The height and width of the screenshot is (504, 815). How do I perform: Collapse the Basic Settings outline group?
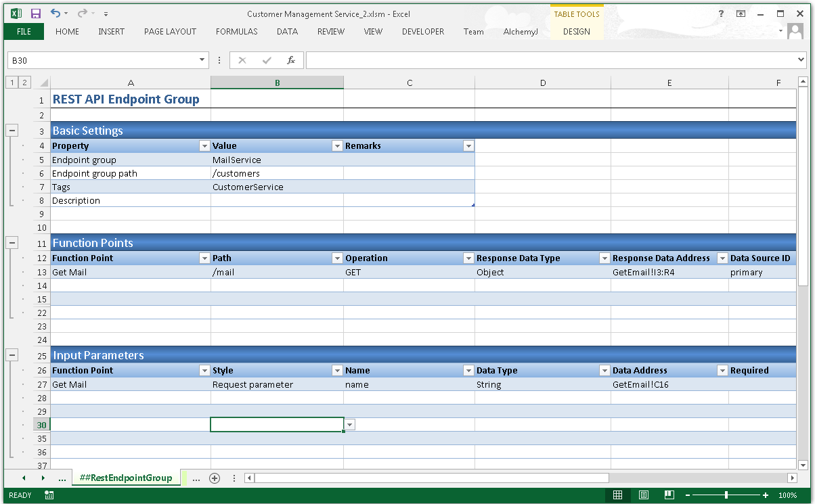tap(12, 131)
